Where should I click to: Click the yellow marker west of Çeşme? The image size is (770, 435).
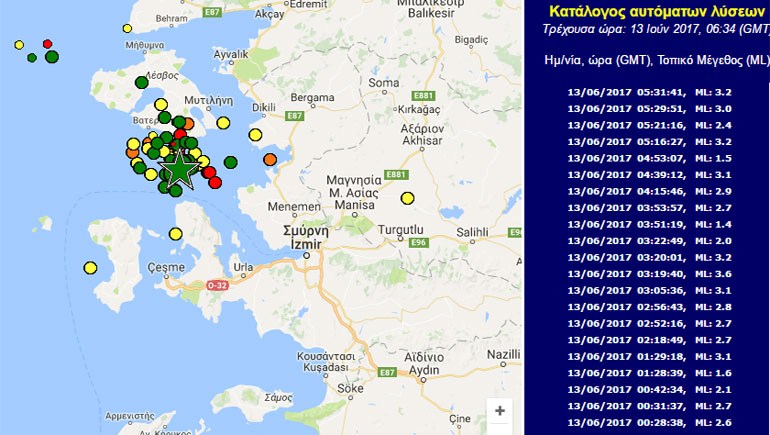pos(90,267)
